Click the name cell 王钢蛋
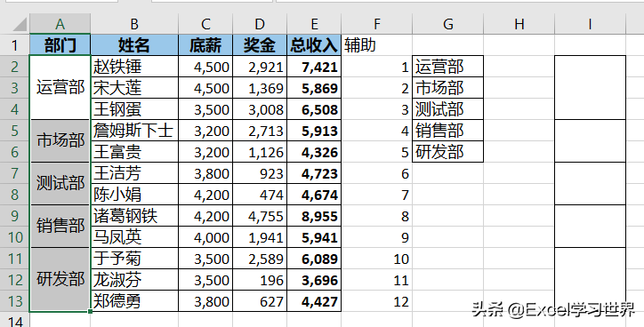 pos(134,108)
